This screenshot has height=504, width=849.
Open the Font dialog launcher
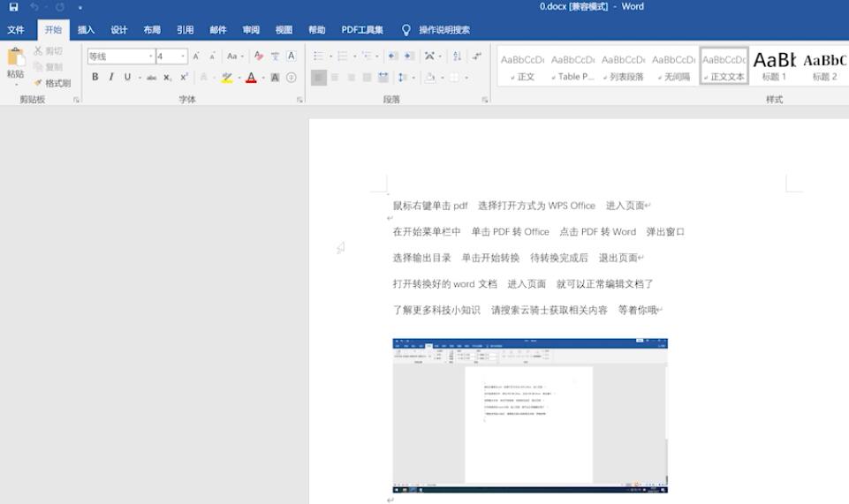tap(299, 100)
